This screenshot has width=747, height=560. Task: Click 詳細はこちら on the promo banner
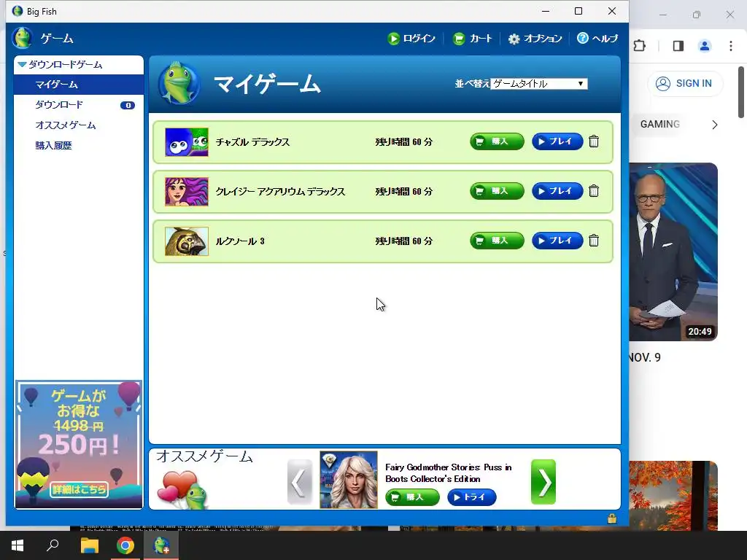coord(79,489)
